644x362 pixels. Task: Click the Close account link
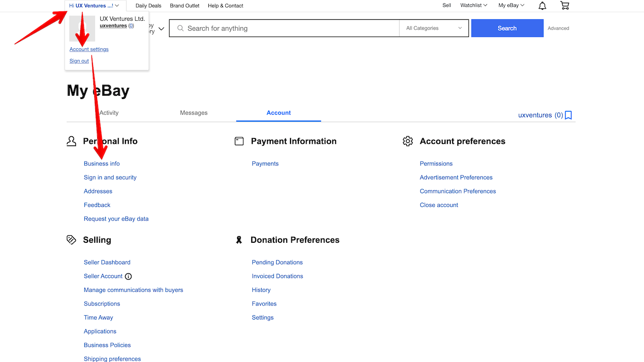tap(439, 205)
